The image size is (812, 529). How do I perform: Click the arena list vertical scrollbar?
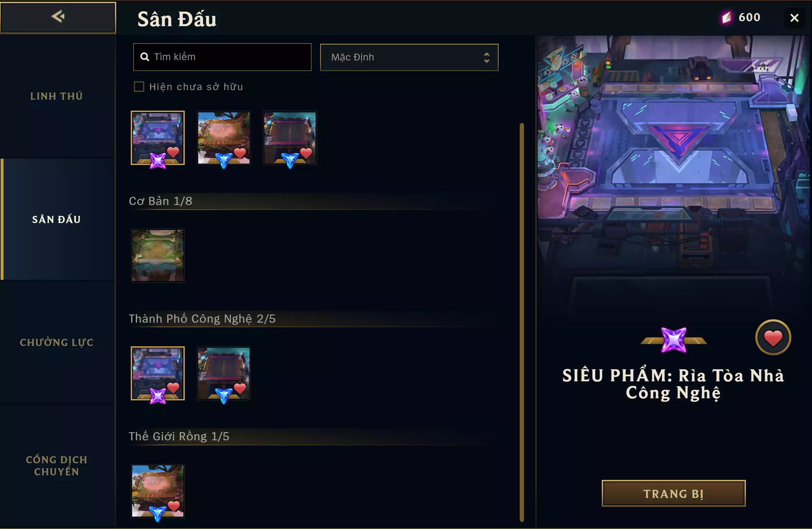522,322
